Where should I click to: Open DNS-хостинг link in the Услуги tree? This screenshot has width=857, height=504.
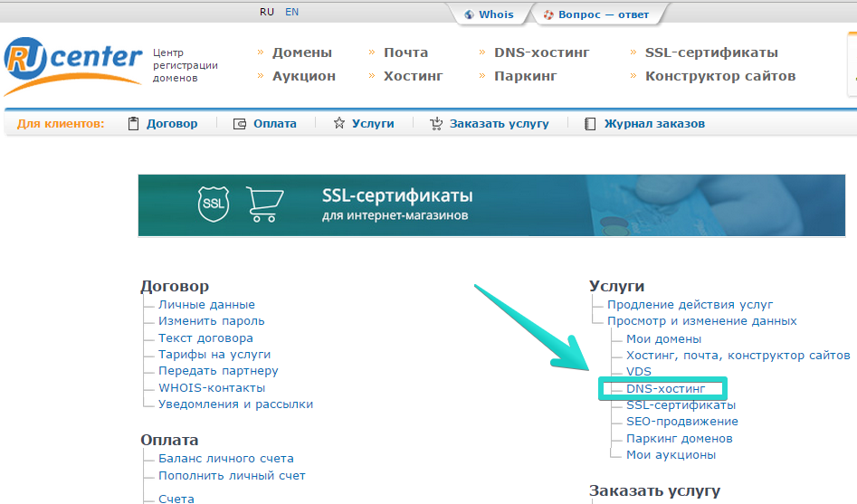[x=666, y=389]
